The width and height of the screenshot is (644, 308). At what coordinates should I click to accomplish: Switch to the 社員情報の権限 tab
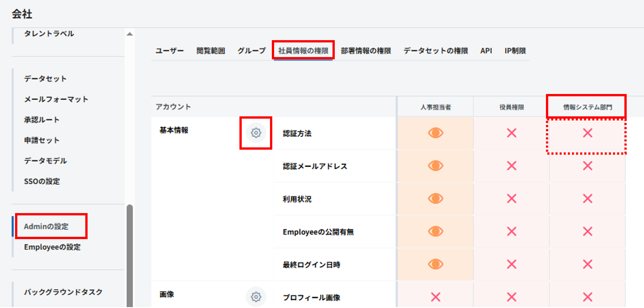[303, 51]
